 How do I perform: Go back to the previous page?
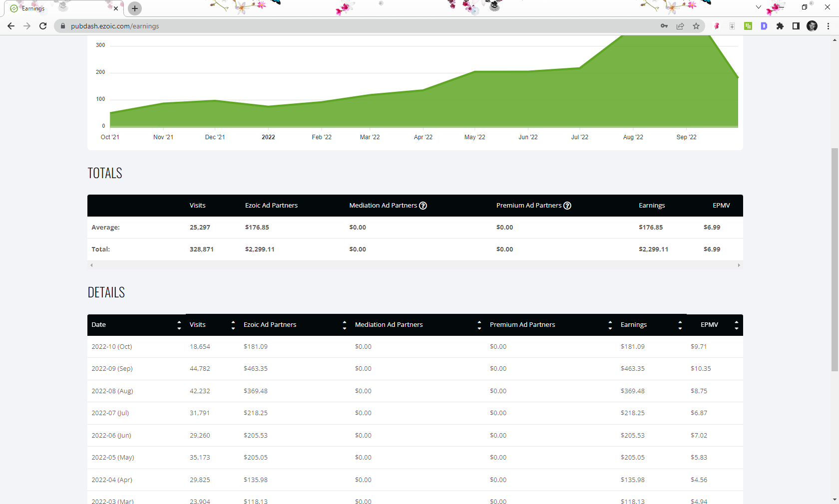pos(11,26)
